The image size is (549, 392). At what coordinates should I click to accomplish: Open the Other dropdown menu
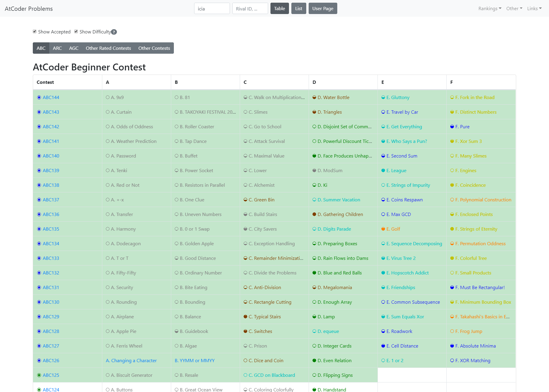[514, 9]
